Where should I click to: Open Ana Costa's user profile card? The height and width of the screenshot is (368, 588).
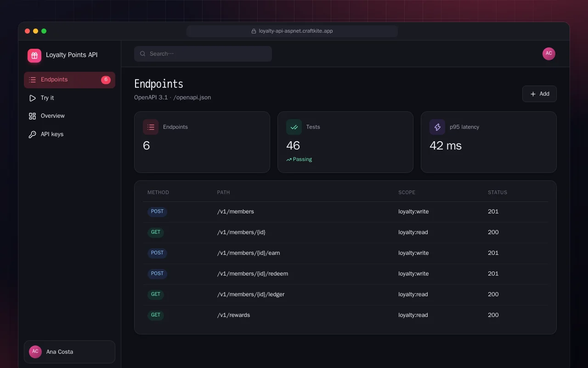pos(69,352)
